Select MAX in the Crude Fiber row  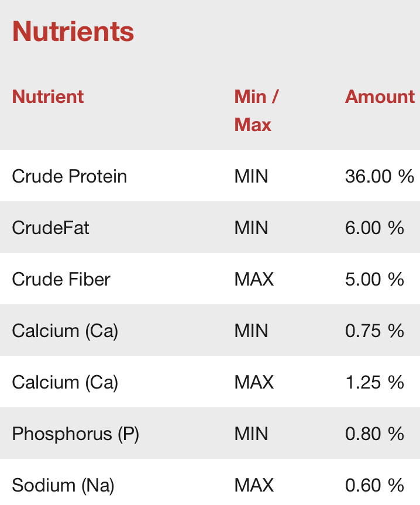pos(254,279)
